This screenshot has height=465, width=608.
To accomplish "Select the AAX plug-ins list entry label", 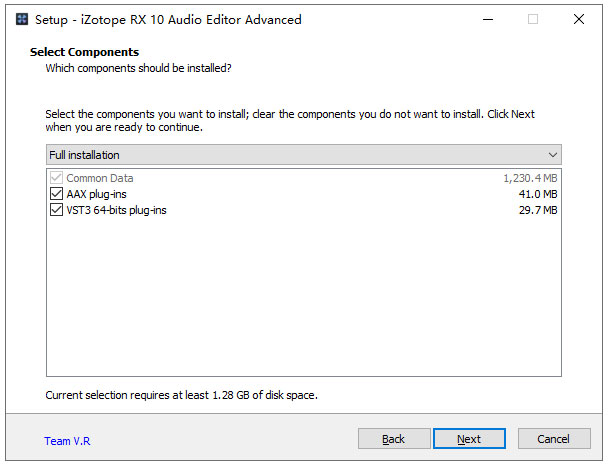I will pos(97,194).
